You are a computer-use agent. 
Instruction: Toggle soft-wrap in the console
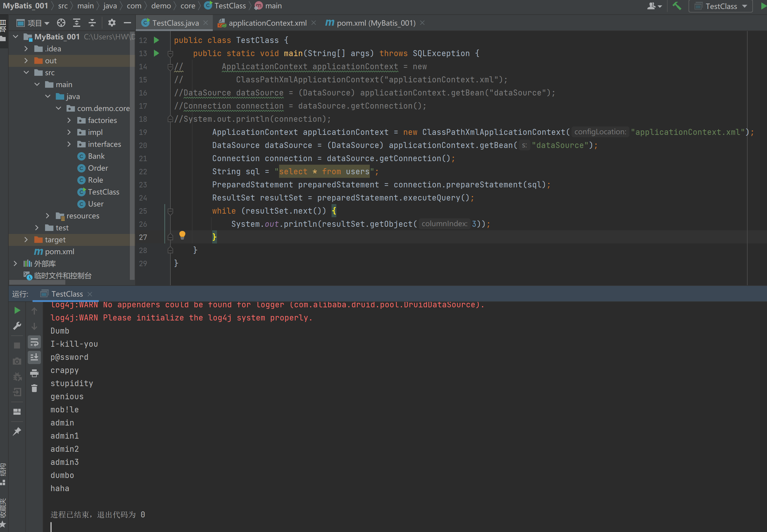pos(34,342)
